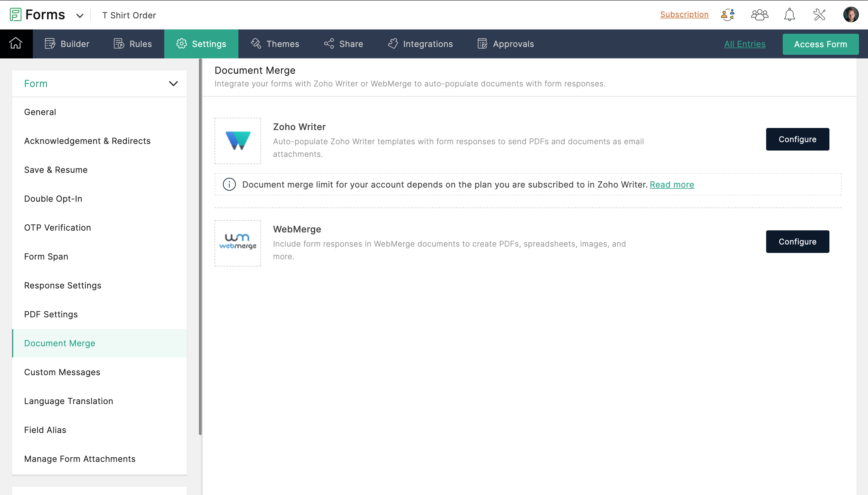
Task: Switch to the Themes tab
Action: 275,44
